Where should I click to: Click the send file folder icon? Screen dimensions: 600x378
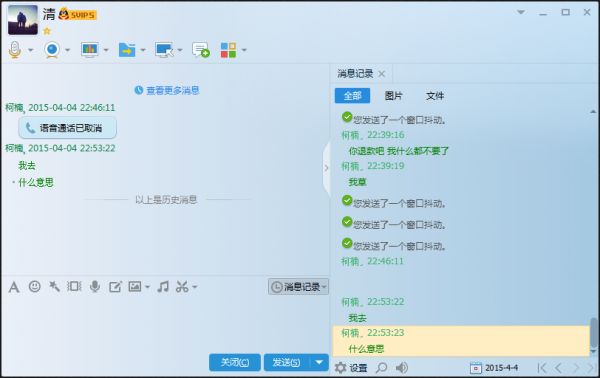click(x=127, y=50)
